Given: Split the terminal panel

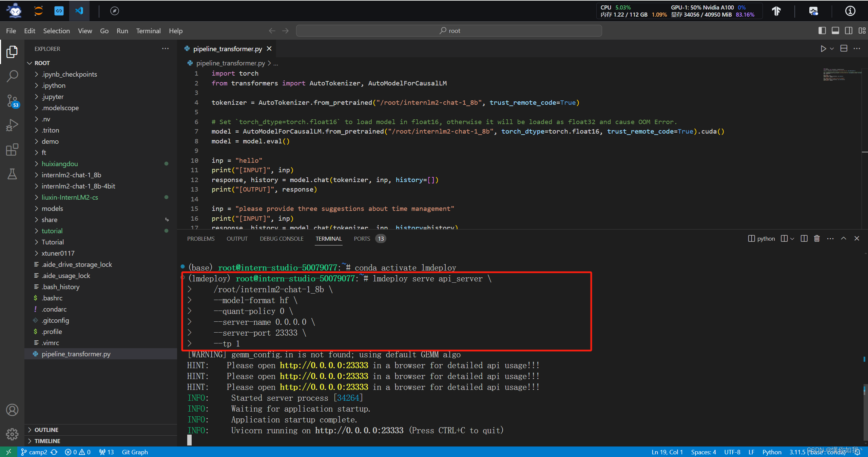Looking at the screenshot, I should coord(804,239).
